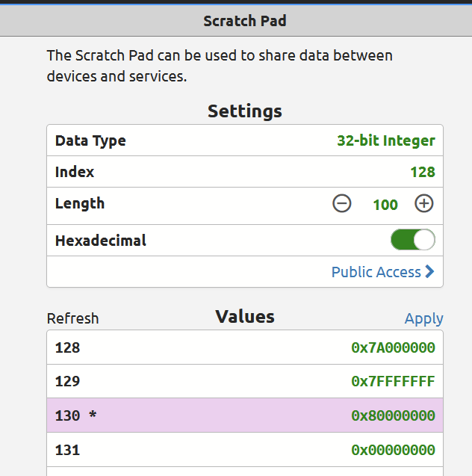Edit the highlighted value 0x80000000
472x476 pixels.
pos(393,415)
